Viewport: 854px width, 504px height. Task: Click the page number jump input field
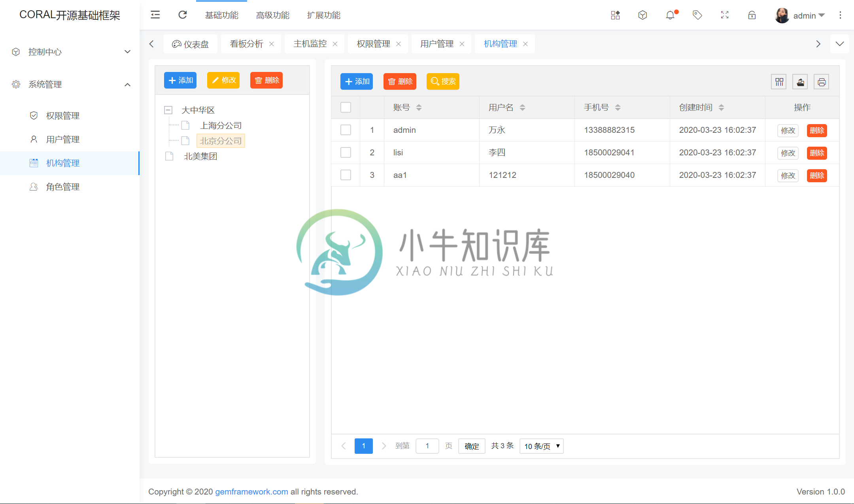tap(427, 446)
